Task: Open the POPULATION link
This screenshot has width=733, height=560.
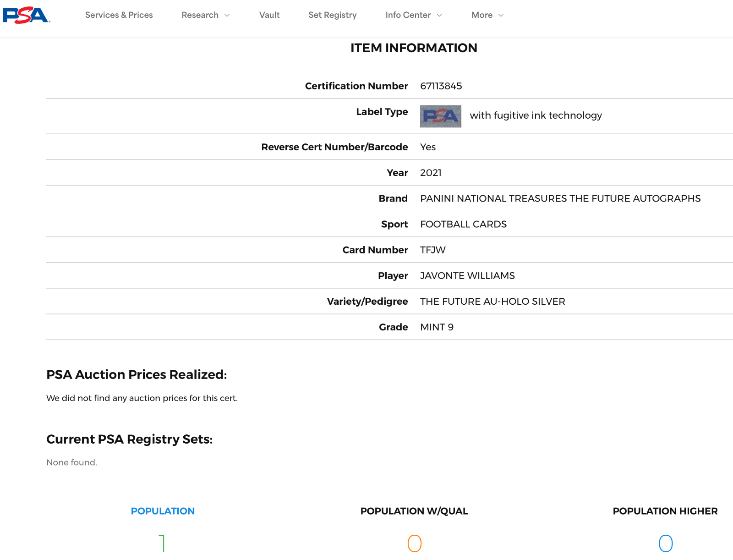Action: (x=163, y=511)
